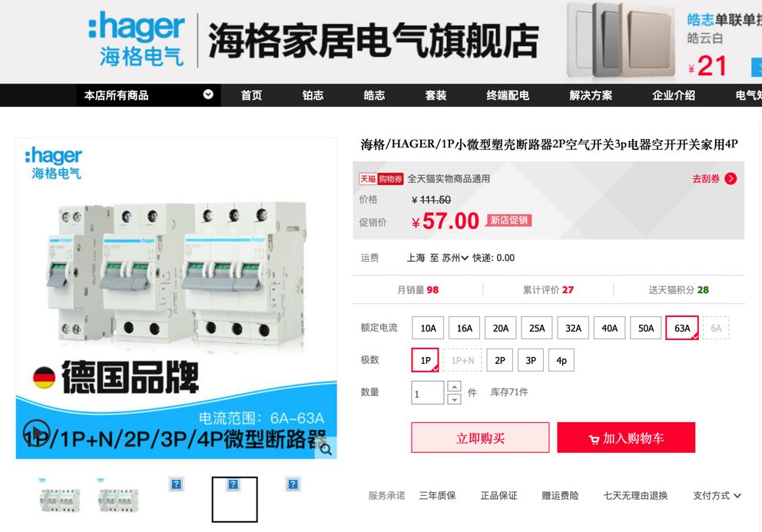Viewport: 762px width, 532px height.
Task: Open the 苏州 shipping destination dropdown
Action: pos(455,258)
